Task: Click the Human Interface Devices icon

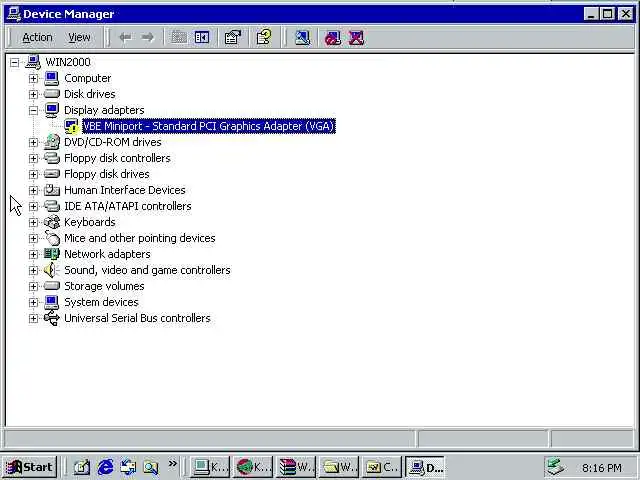Action: coord(52,190)
